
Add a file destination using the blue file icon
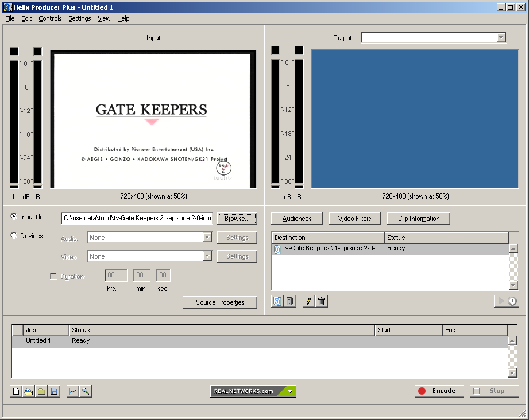(x=277, y=301)
